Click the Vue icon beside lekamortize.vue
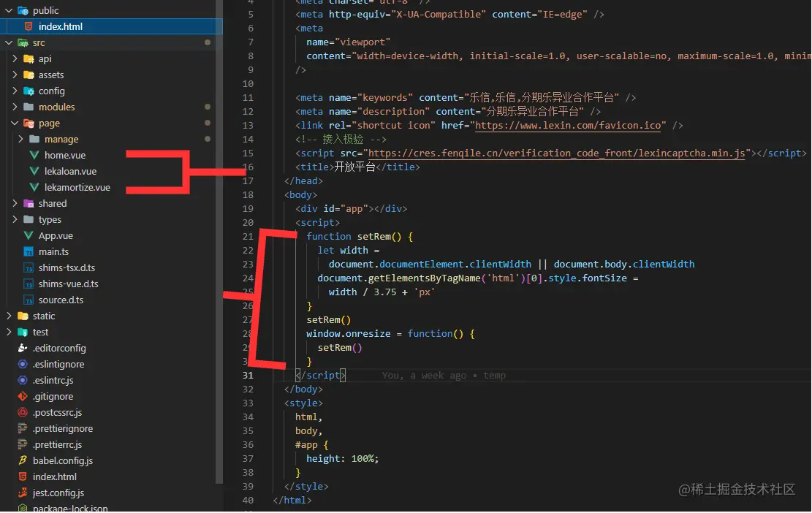The width and height of the screenshot is (812, 513). point(34,187)
